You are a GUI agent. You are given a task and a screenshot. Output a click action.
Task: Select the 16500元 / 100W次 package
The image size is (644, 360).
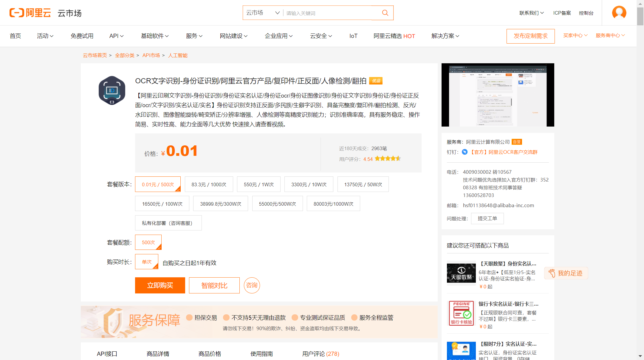pyautogui.click(x=162, y=204)
